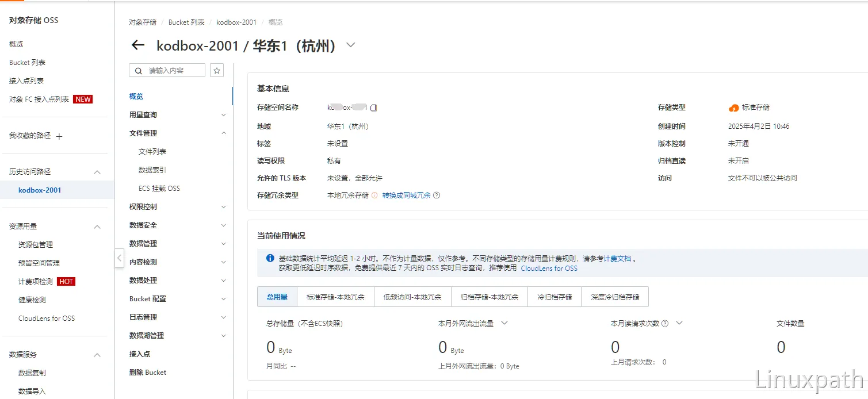868x399 pixels.
Task: Collapse the 历史访问路径 section
Action: tap(97, 172)
